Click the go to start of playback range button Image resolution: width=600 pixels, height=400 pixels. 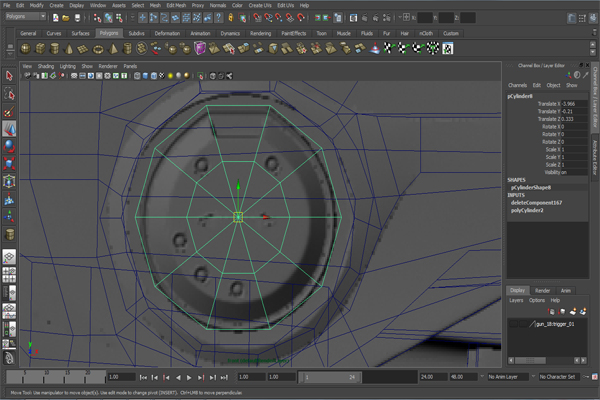point(143,377)
